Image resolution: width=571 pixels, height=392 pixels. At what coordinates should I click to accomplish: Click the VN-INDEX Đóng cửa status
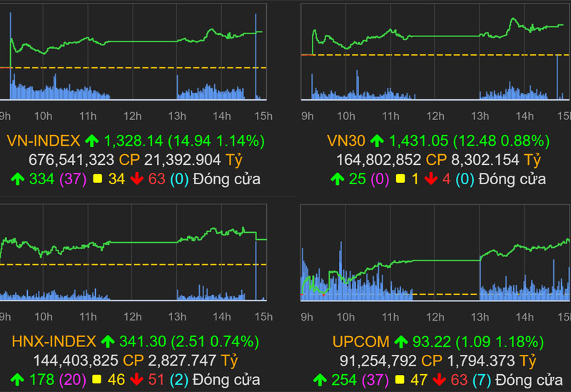click(x=227, y=179)
